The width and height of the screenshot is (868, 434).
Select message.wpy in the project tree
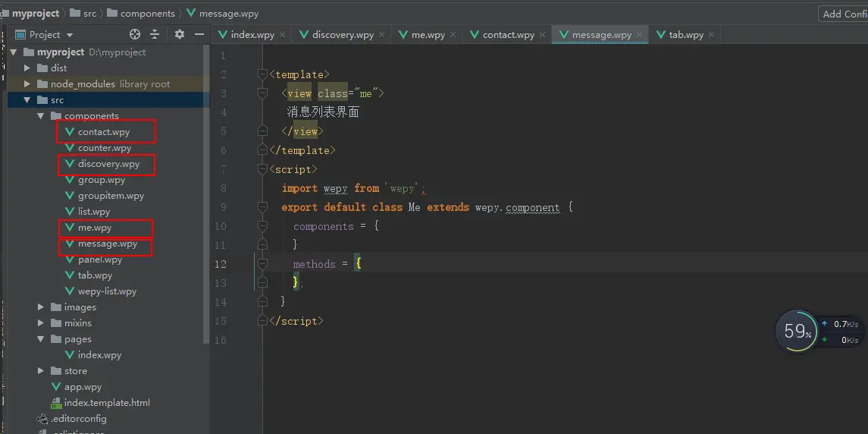click(108, 244)
